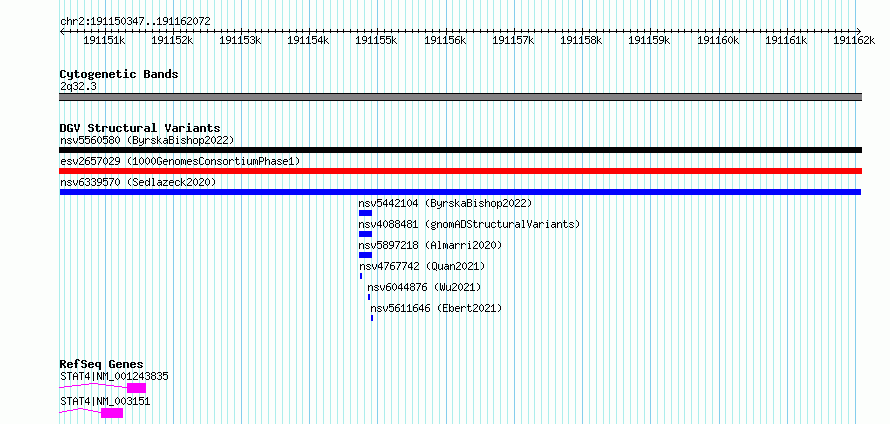Open the STAT4|NM_001243835 transcript label
This screenshot has height=424, width=890.
tap(114, 376)
